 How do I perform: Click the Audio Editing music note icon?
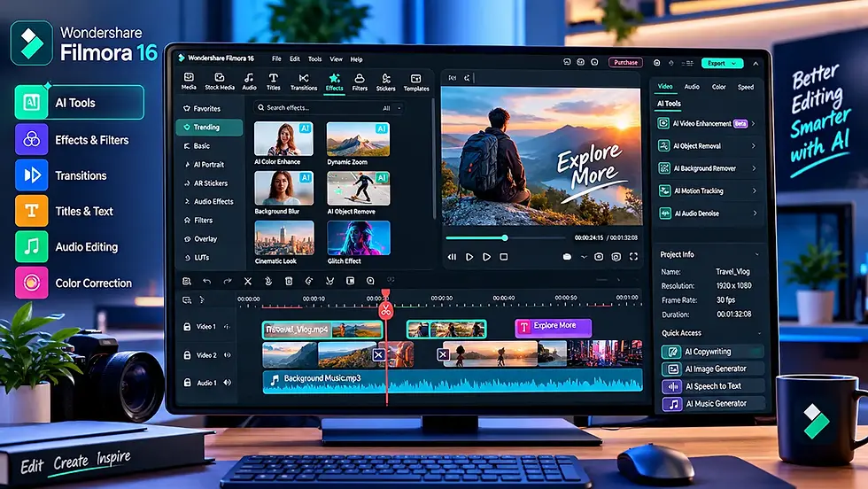pos(32,246)
